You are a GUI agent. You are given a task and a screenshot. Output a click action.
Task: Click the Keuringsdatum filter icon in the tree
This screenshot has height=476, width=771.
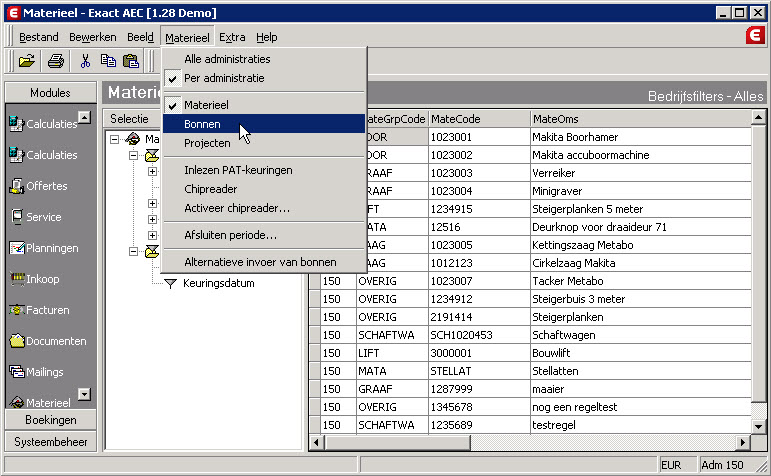click(x=170, y=283)
